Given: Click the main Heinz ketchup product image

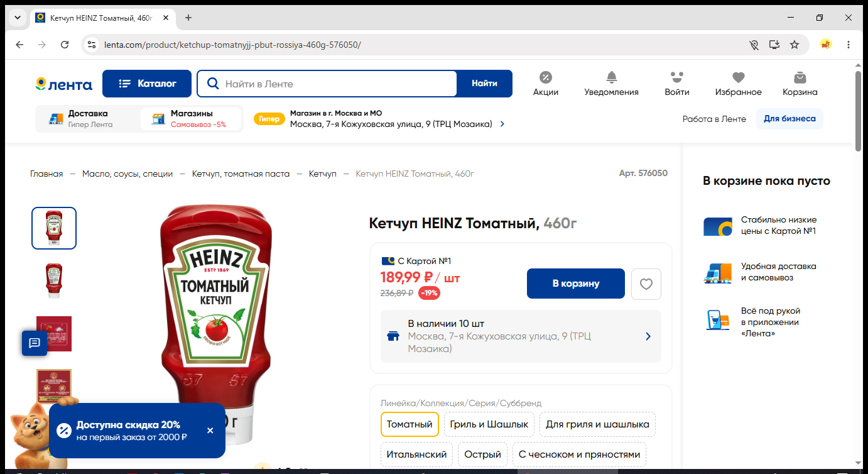Looking at the screenshot, I should click(215, 324).
